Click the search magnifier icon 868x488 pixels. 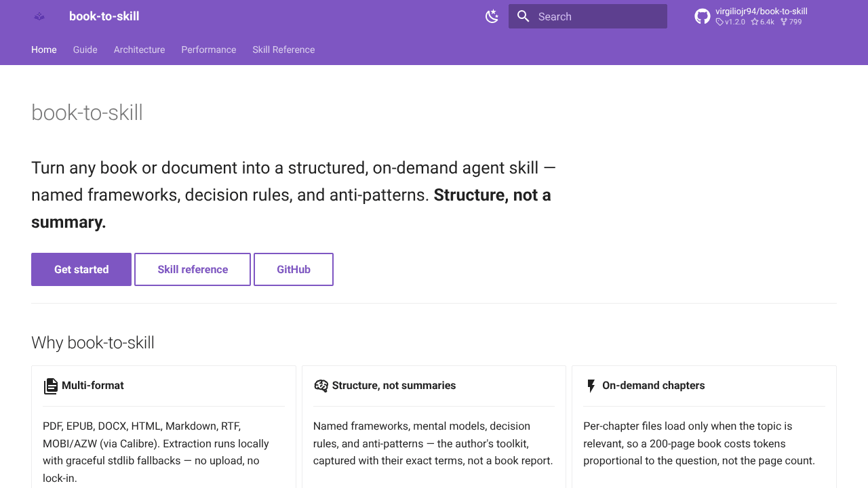(523, 16)
